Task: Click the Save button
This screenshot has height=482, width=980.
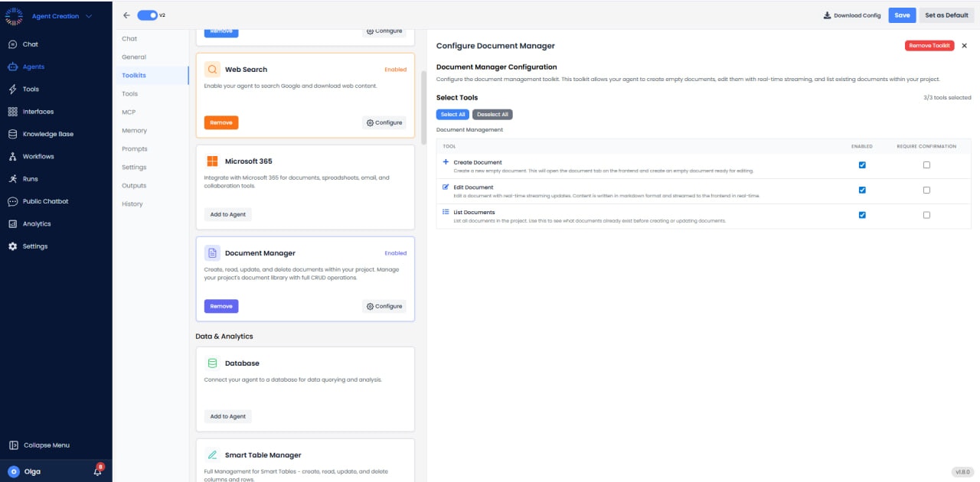Action: [901, 15]
